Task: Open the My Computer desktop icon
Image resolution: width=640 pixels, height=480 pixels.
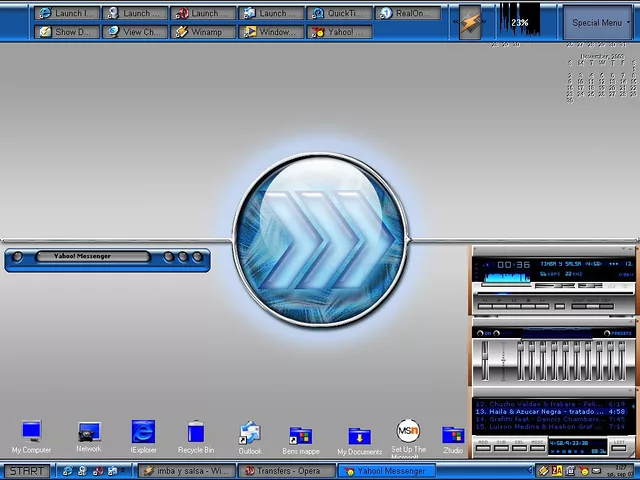Action: point(31,433)
